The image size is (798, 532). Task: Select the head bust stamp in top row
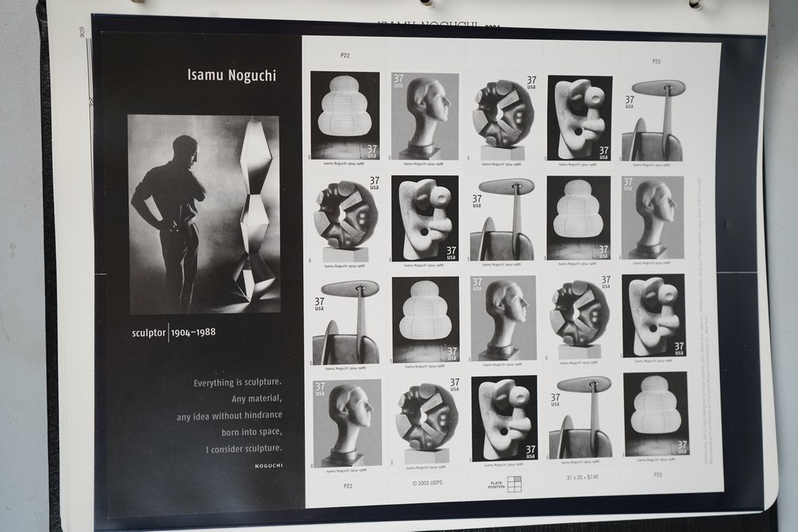tap(425, 116)
